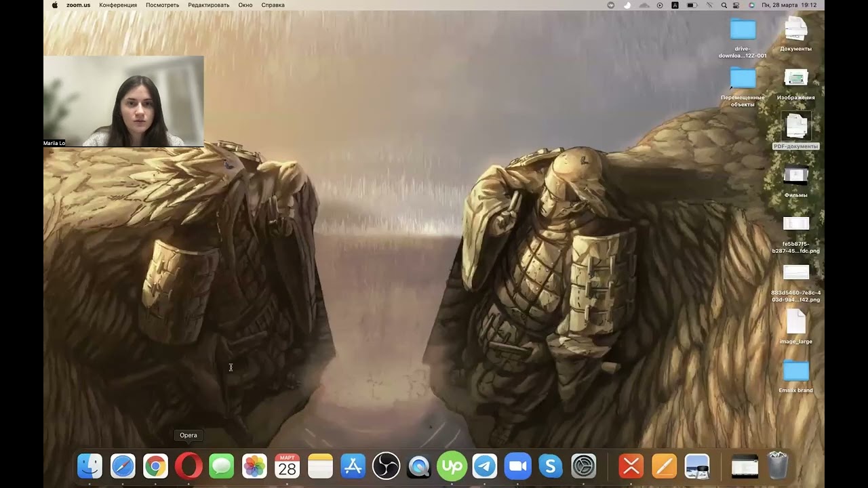Select the 883d5460 PNG file on desktop
Image resolution: width=868 pixels, height=488 pixels.
[x=796, y=283]
